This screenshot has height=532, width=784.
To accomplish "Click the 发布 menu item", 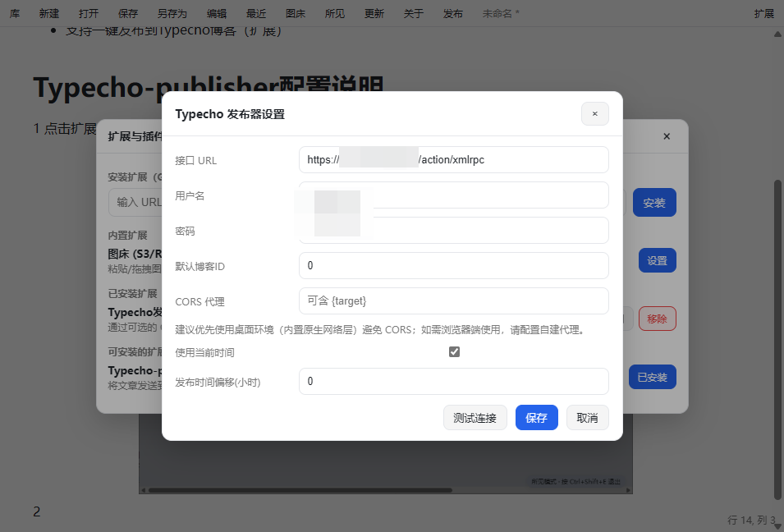I will tap(452, 14).
